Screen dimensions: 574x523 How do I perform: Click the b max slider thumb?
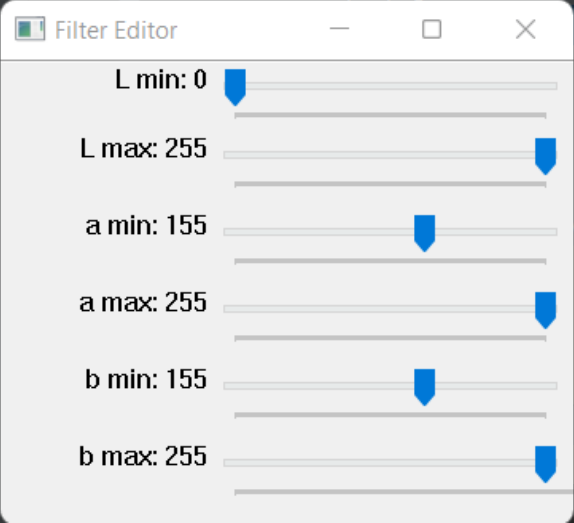click(545, 464)
